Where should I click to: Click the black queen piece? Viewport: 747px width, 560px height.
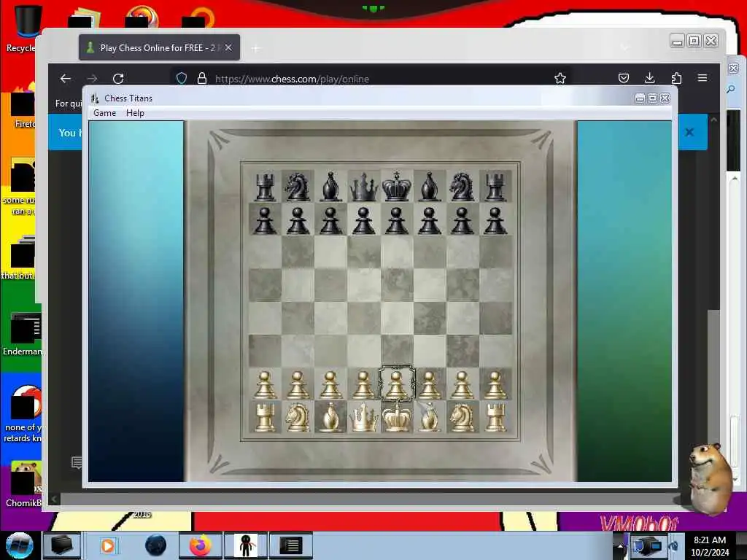pyautogui.click(x=363, y=187)
